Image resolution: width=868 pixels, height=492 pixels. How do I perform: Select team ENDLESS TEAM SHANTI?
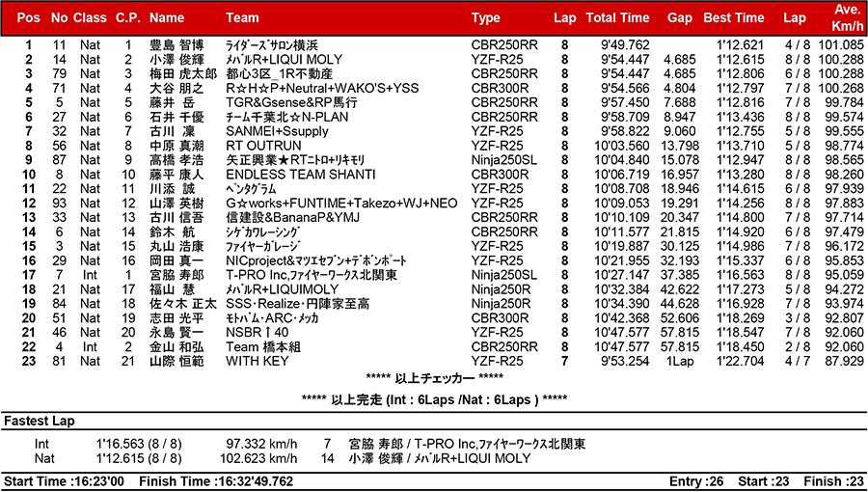click(301, 175)
